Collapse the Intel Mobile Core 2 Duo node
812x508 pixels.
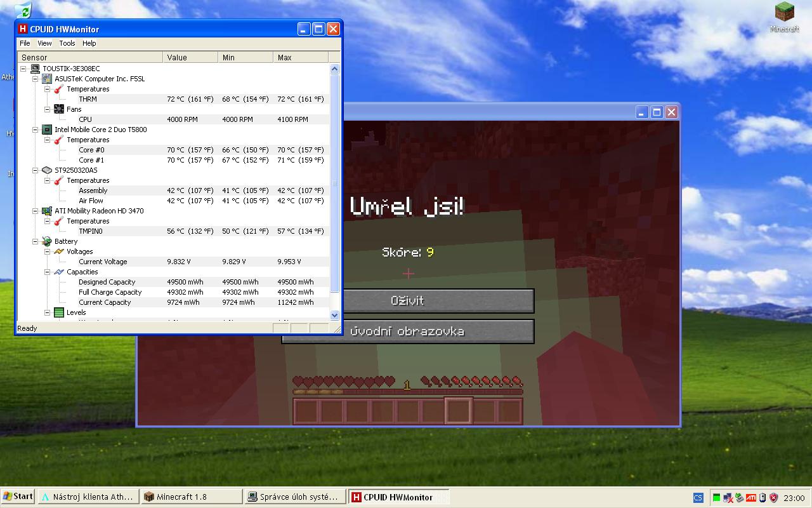[x=36, y=130]
